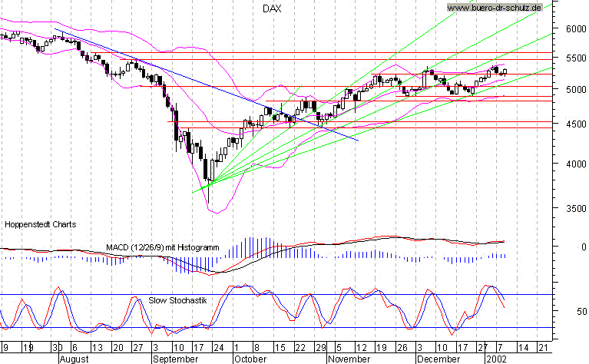The image size is (589, 364).
Task: Select the date label 7 above 2002
Action: pos(500,348)
